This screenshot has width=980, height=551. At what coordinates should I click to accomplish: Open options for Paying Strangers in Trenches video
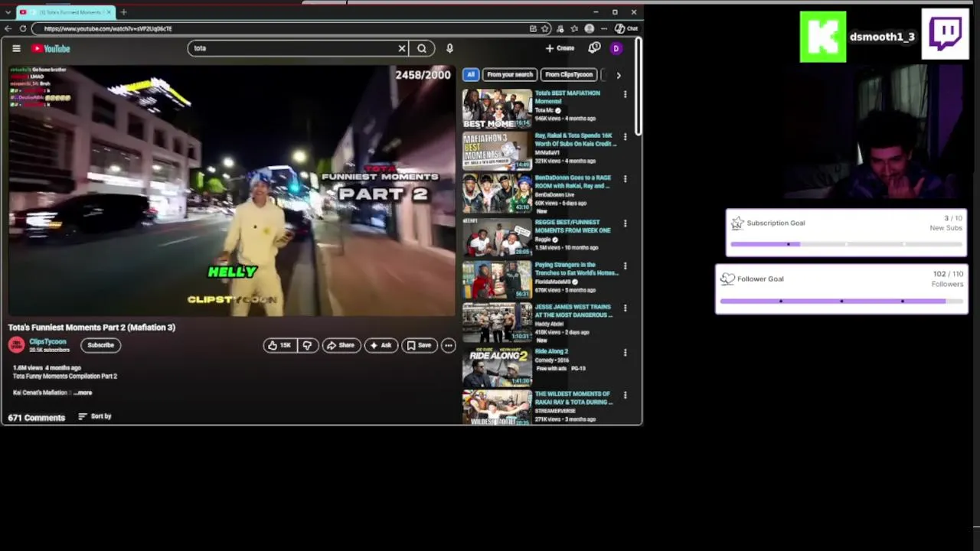coord(625,266)
